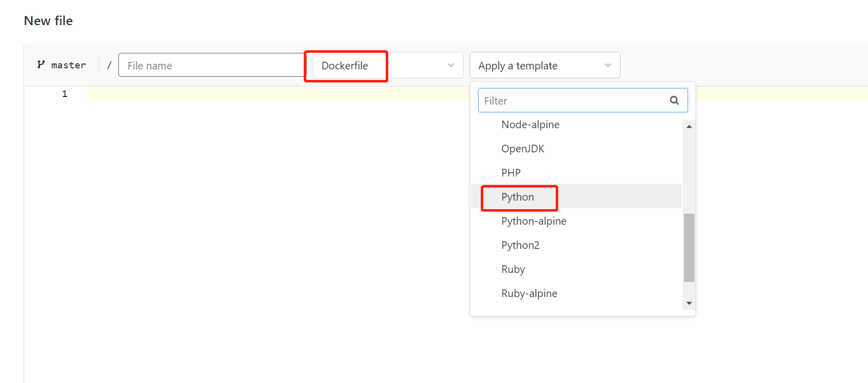Pick the Ruby-alpine template
Image resolution: width=868 pixels, height=383 pixels.
576,294
